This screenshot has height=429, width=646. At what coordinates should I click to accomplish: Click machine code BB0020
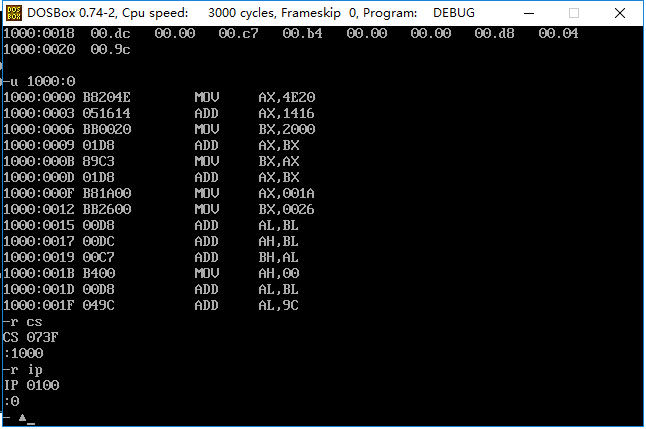click(x=107, y=129)
